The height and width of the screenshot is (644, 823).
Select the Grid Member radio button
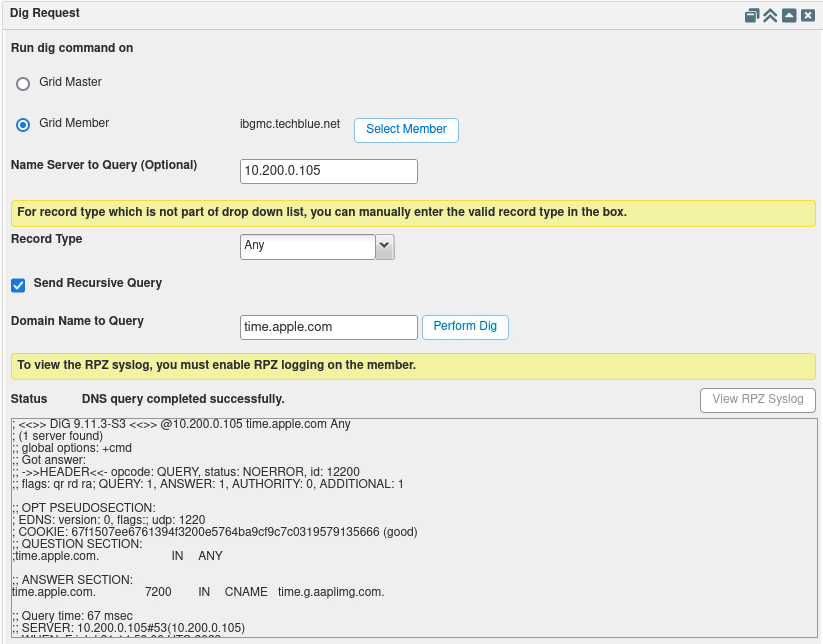[x=22, y=124]
